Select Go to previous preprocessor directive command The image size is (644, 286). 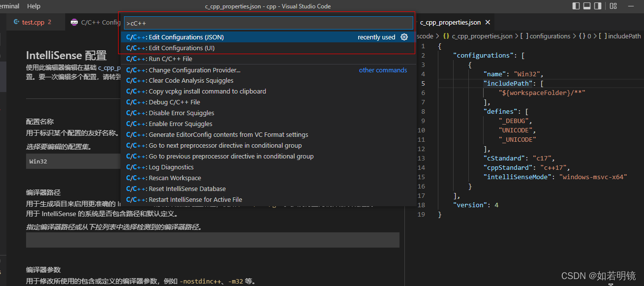point(268,157)
